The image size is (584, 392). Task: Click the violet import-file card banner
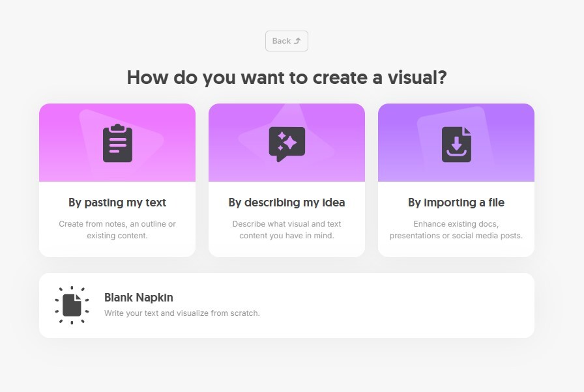coord(456,143)
